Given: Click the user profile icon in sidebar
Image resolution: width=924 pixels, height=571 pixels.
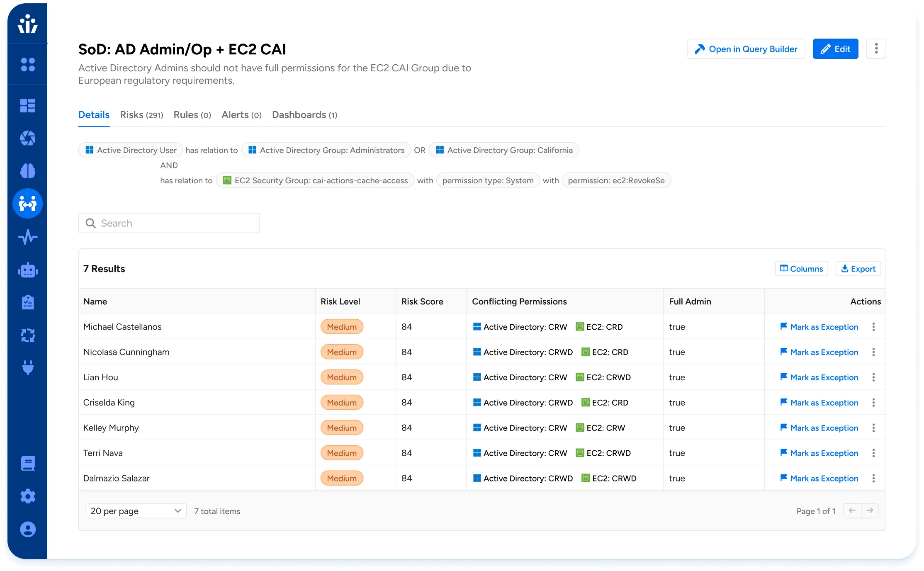Looking at the screenshot, I should (28, 529).
